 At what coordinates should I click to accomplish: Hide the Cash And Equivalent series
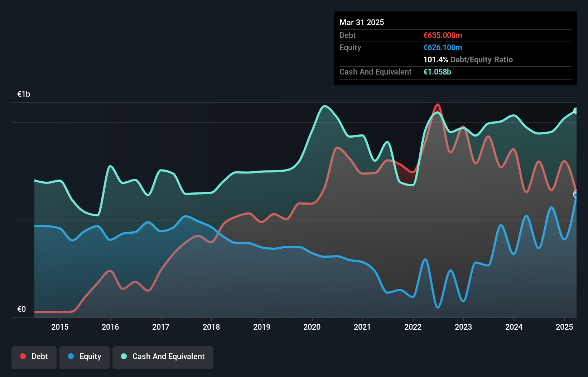(163, 357)
